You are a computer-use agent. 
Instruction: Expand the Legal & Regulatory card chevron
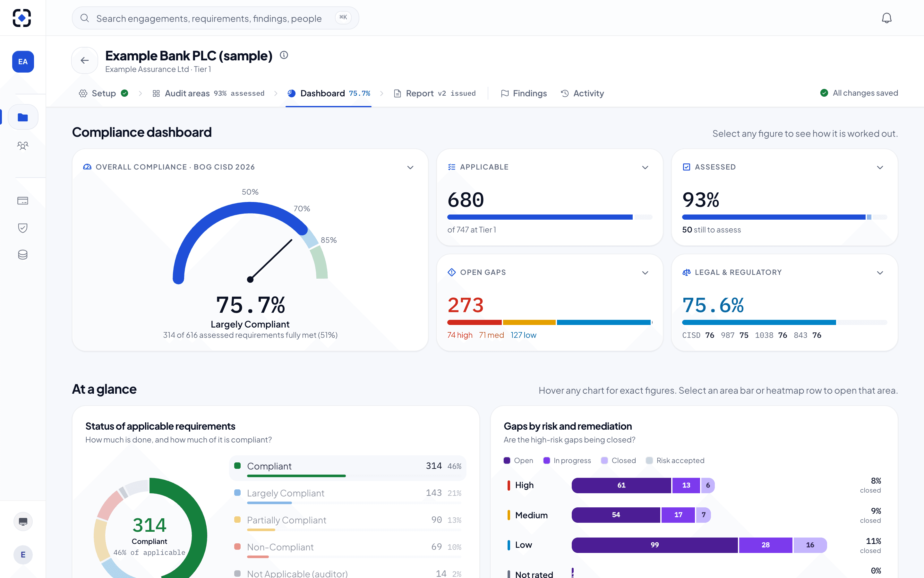pos(880,273)
